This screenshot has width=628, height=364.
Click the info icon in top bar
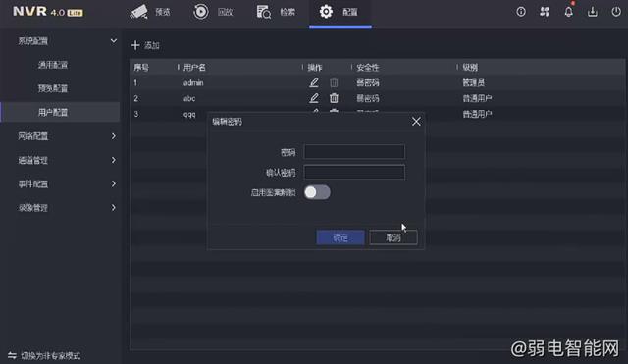pos(521,12)
